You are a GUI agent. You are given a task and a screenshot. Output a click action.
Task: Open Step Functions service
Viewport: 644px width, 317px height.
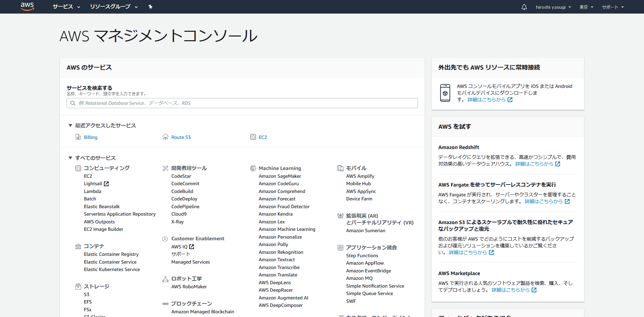[x=362, y=255]
